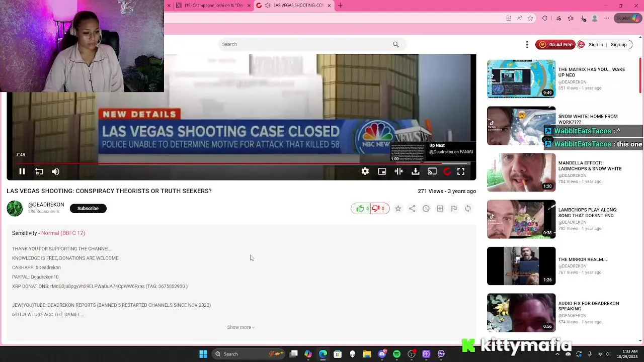
Task: Mute the video volume speaker icon
Action: pos(55,171)
